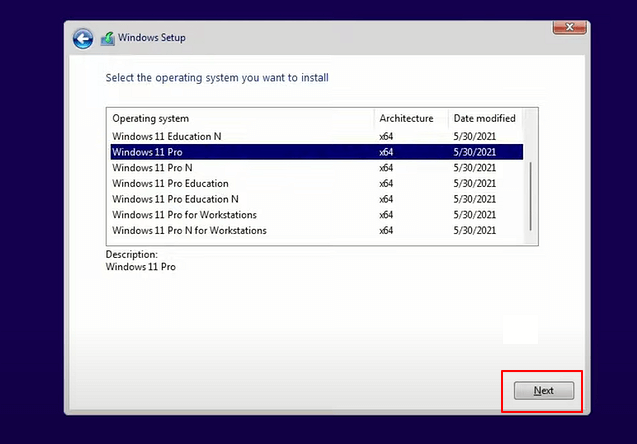Click the blue back arrow button
This screenshot has height=444, width=637.
coord(83,39)
